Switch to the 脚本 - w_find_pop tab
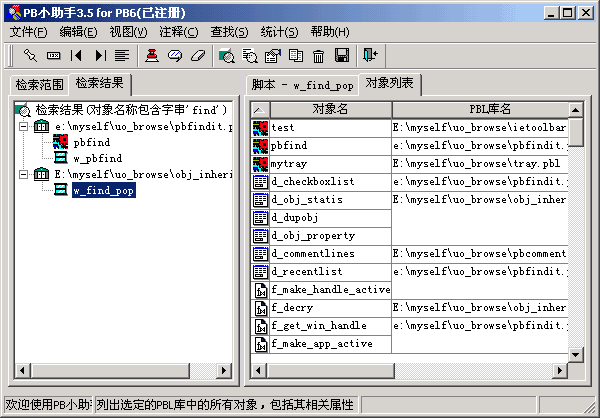 point(301,85)
